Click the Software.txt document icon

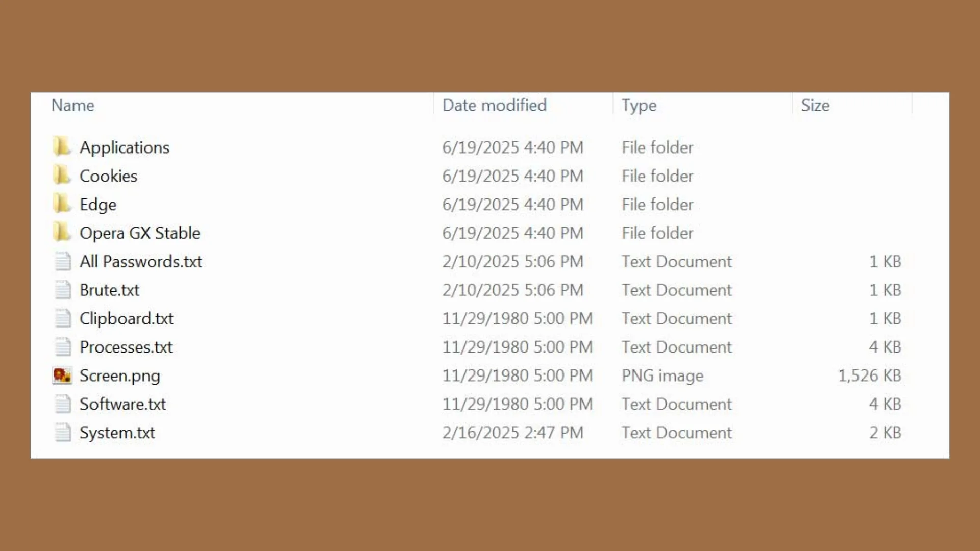pyautogui.click(x=63, y=404)
